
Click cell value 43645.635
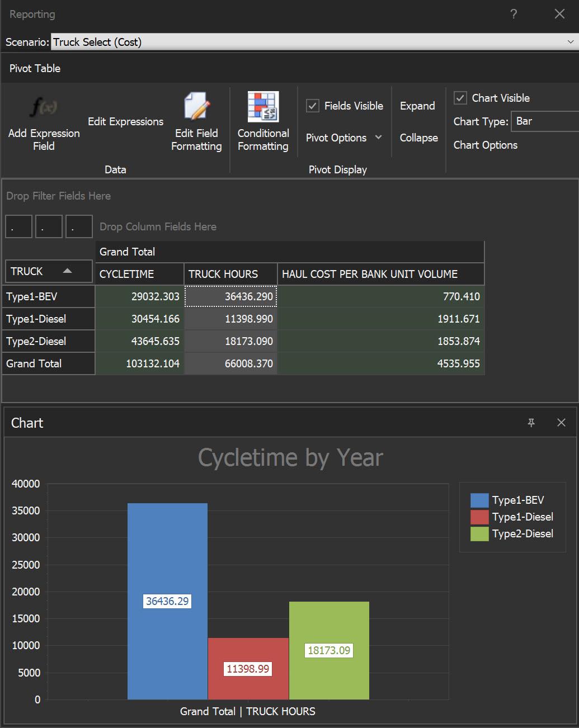[140, 341]
